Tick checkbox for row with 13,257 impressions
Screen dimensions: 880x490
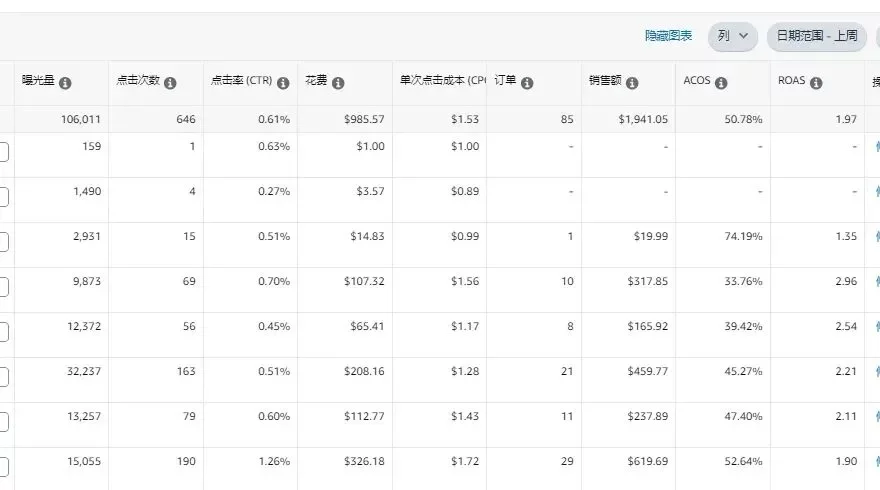point(3,422)
